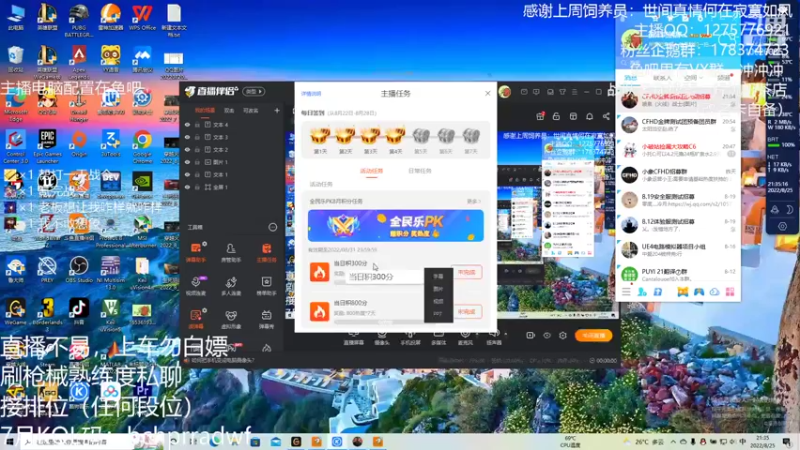Hide the 文本 3 layer with eye icon
The image size is (800, 450).
tap(187, 137)
